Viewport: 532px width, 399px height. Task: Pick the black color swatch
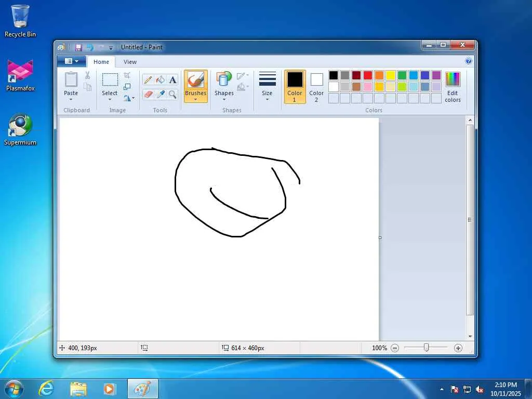[x=334, y=75]
